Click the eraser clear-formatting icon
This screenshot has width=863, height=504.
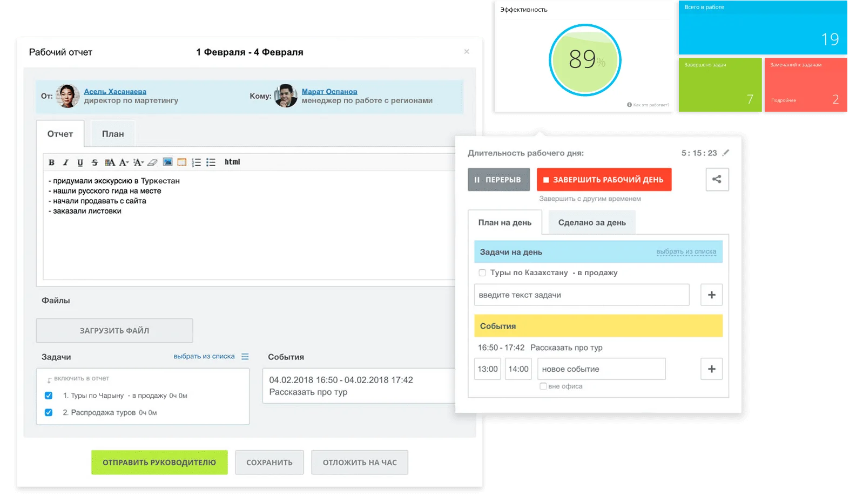[x=152, y=162]
